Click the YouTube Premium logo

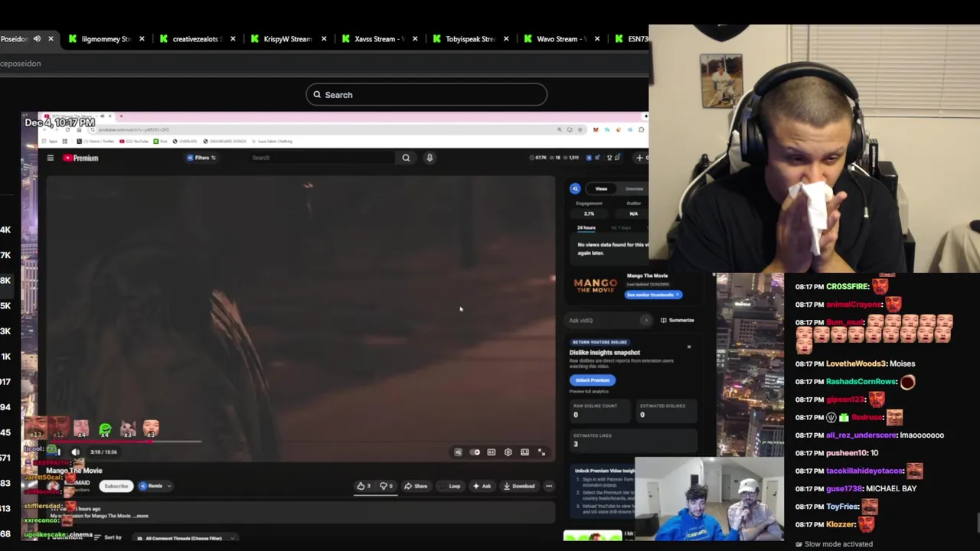tap(80, 158)
